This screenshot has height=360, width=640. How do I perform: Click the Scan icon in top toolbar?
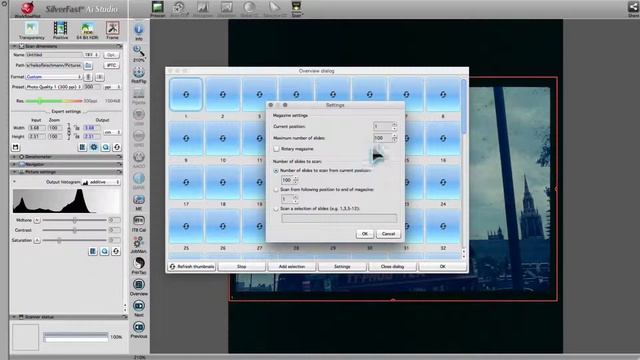[296, 8]
